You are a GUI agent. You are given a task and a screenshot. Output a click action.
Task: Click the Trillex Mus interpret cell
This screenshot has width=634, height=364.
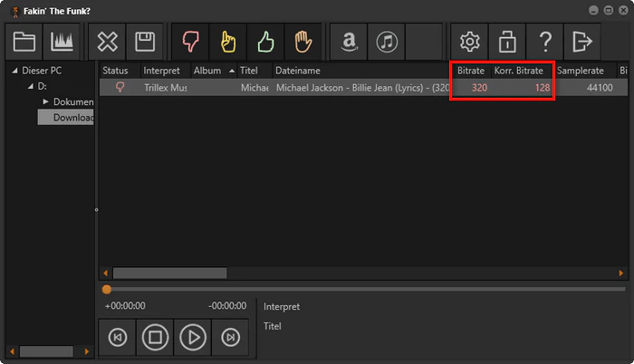pyautogui.click(x=166, y=88)
